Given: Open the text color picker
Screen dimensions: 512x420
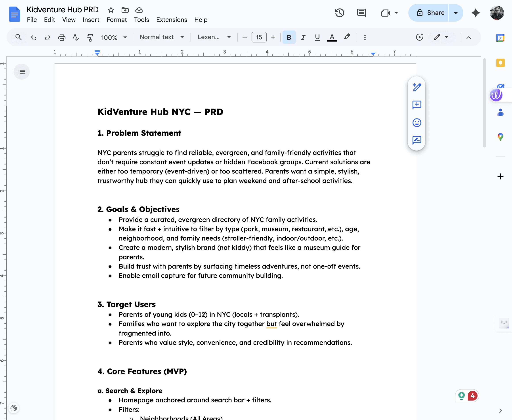Looking at the screenshot, I should (x=332, y=37).
